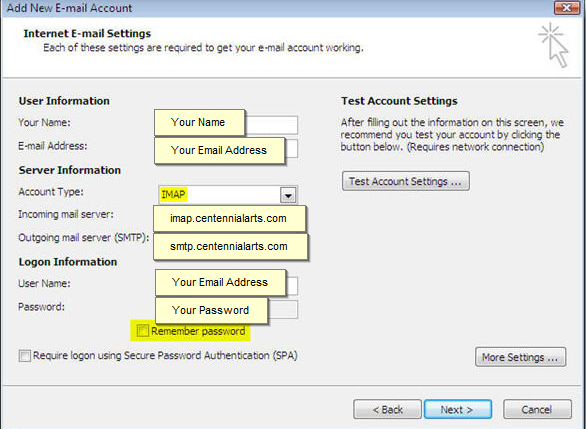Screen dimensions: 586x429
Task: Click the wizard cursor icon in header
Action: tap(554, 45)
